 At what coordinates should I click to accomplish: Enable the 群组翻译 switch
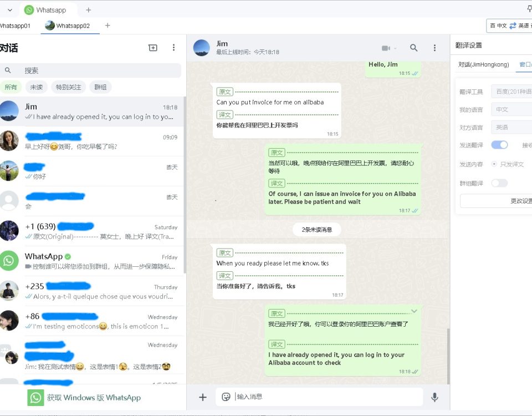pos(499,184)
